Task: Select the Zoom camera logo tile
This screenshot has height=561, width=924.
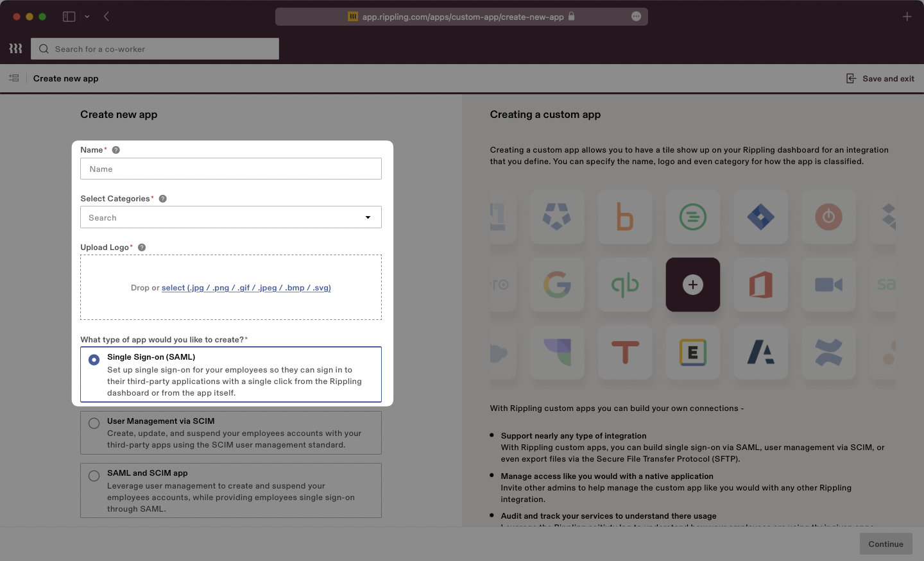Action: click(x=829, y=285)
